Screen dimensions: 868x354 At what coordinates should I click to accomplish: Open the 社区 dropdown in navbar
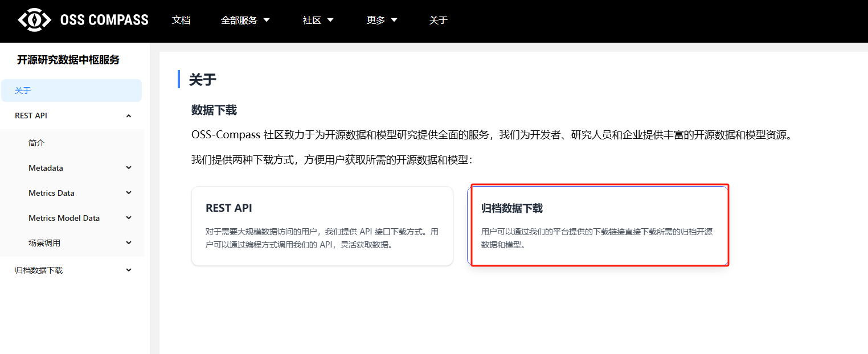(318, 20)
